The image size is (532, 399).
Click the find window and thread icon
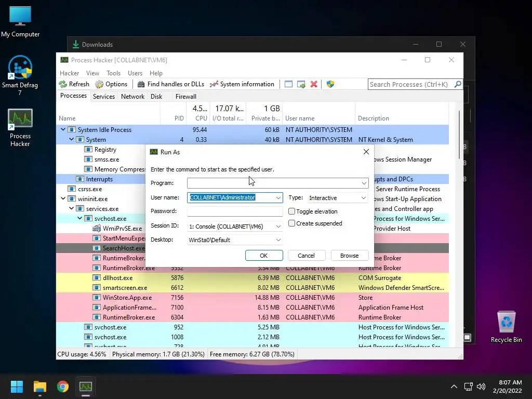coord(301,84)
